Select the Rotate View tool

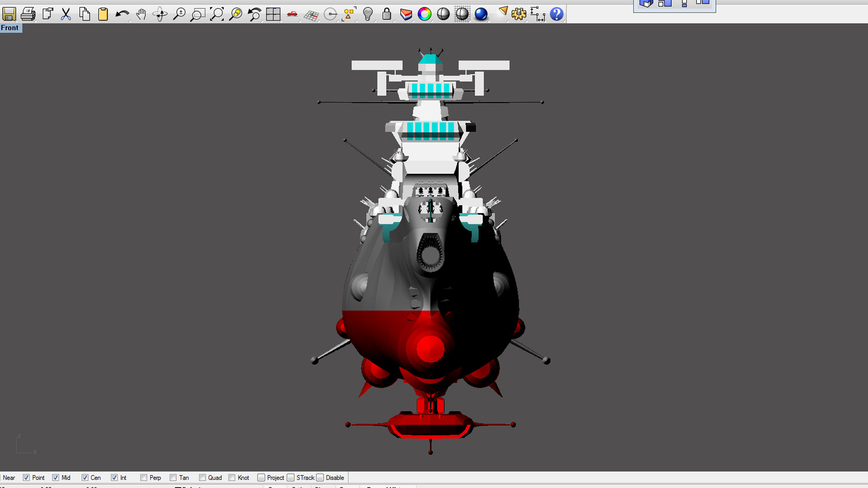pos(160,14)
